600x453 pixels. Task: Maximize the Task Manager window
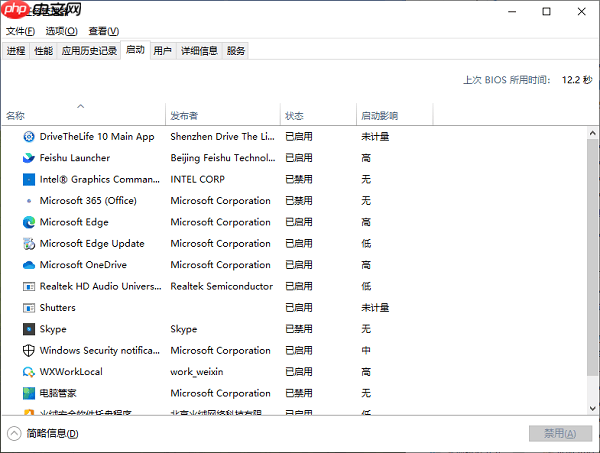(x=546, y=11)
